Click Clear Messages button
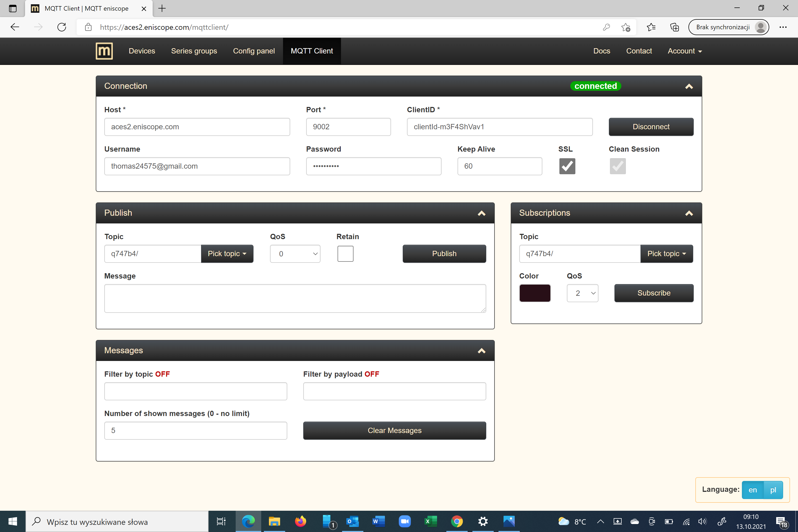The height and width of the screenshot is (532, 798). (394, 431)
